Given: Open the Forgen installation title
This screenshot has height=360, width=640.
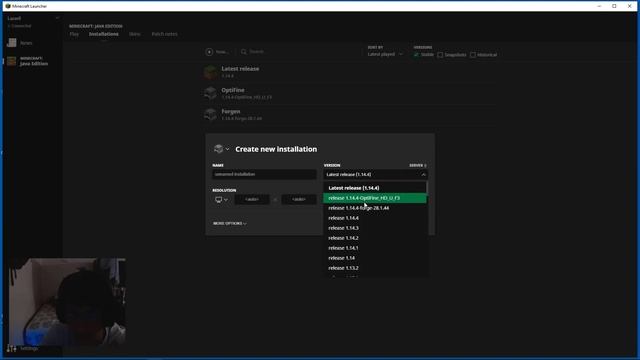Looking at the screenshot, I should [x=231, y=111].
